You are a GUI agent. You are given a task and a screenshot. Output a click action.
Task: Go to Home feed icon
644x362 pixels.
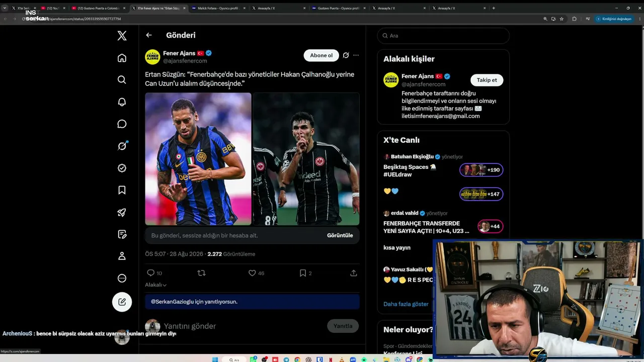tap(122, 58)
